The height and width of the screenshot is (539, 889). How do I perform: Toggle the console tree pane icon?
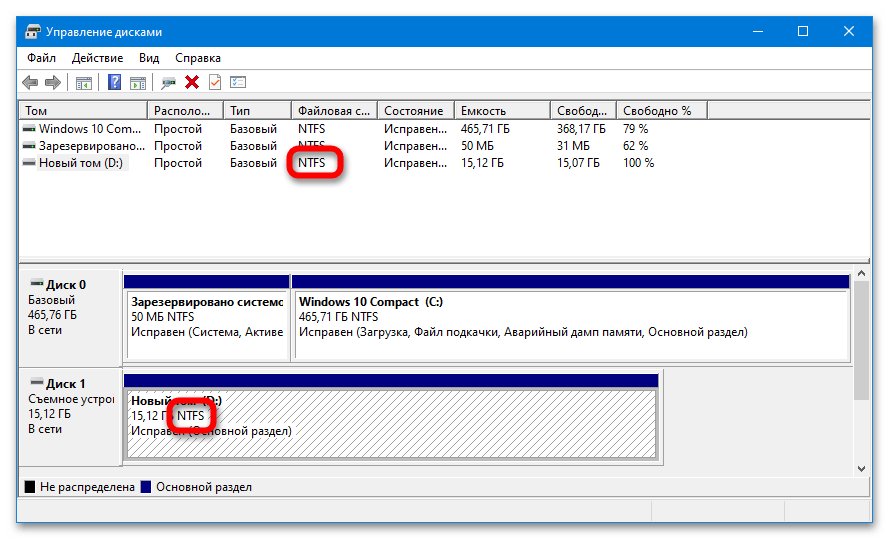tap(84, 83)
